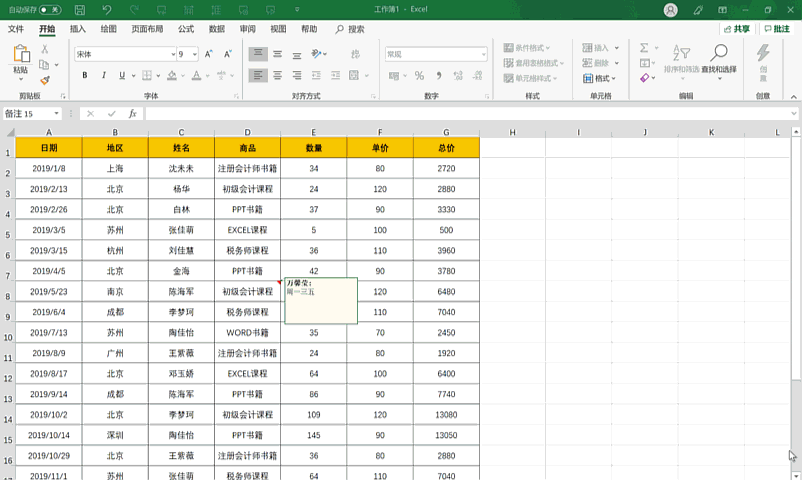Click the Insert Function fx icon

pos(132,114)
